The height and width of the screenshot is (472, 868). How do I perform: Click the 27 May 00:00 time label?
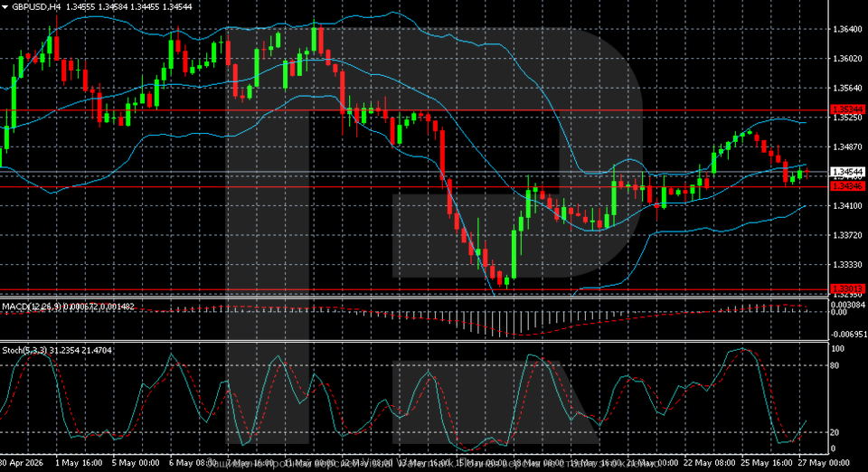pos(824,463)
